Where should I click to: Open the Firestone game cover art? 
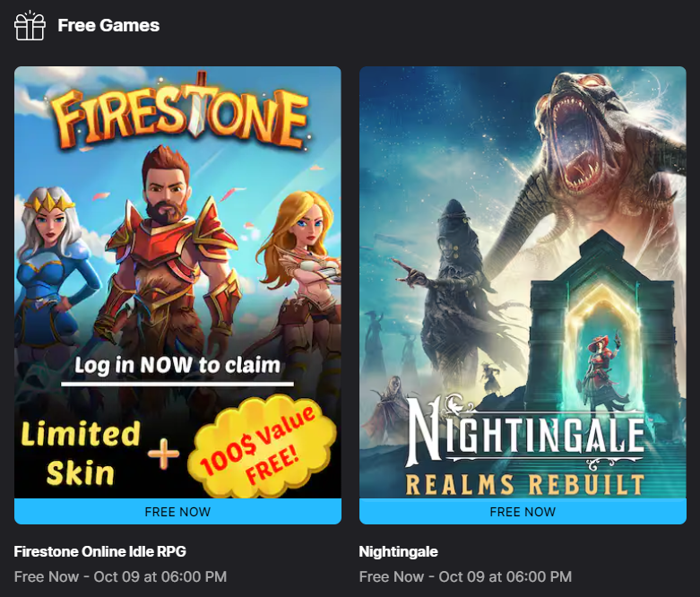[177, 282]
